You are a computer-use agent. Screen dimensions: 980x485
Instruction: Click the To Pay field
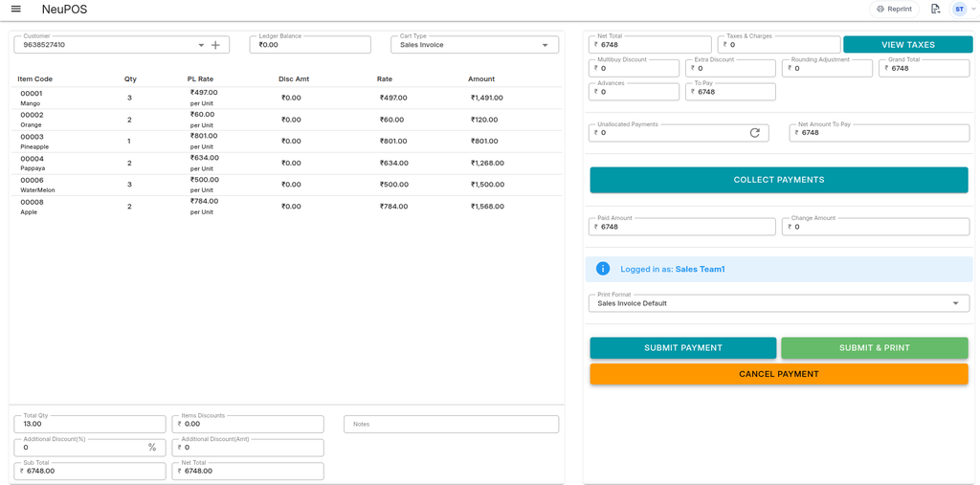point(730,92)
